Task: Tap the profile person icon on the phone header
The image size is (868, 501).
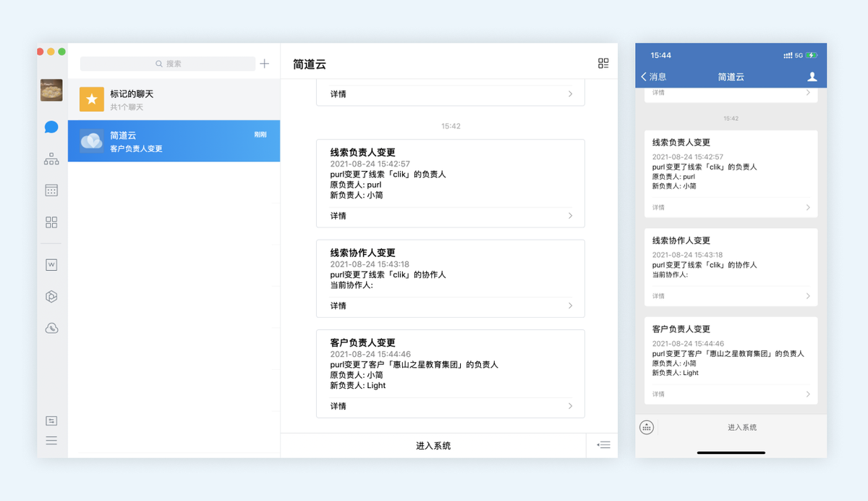Action: (x=812, y=77)
